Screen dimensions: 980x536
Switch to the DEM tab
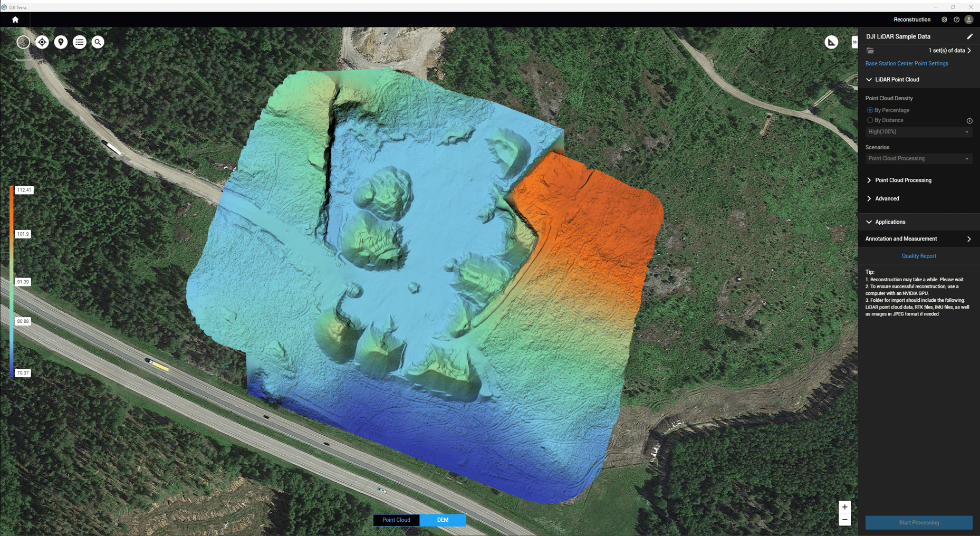pos(443,520)
